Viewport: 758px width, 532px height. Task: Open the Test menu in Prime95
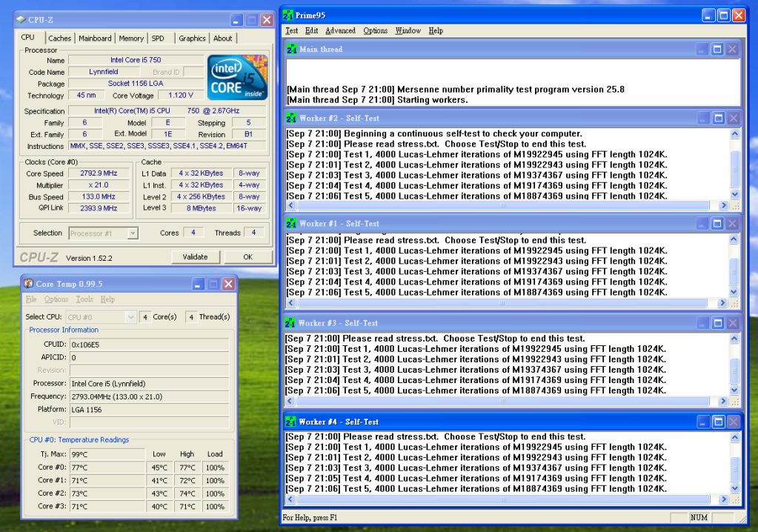click(291, 30)
